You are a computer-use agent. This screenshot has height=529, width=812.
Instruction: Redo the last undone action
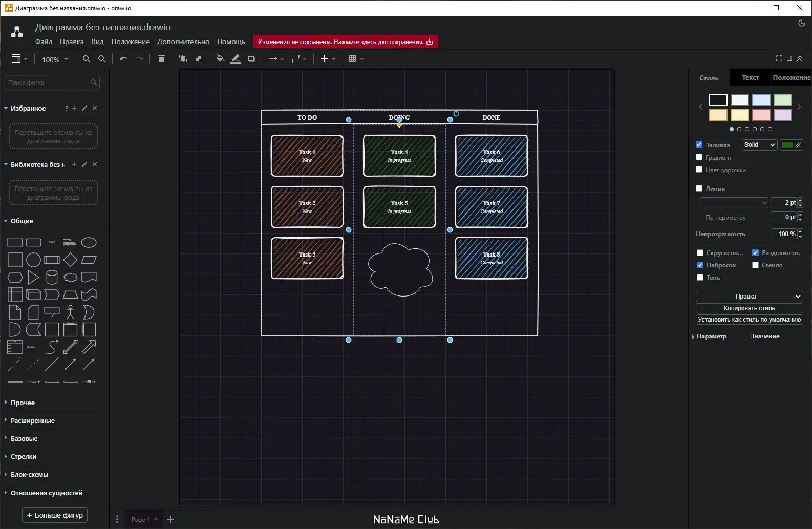pyautogui.click(x=139, y=59)
